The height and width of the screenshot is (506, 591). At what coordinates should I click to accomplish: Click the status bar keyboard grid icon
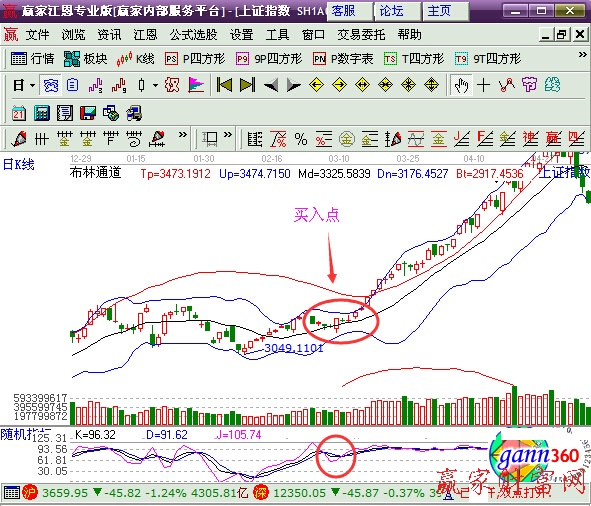[12, 492]
